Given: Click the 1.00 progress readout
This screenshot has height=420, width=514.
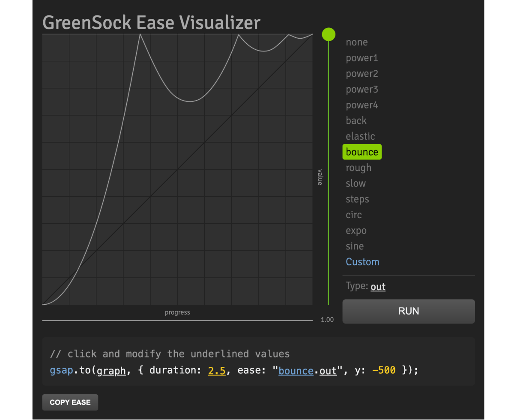Looking at the screenshot, I should tap(327, 320).
